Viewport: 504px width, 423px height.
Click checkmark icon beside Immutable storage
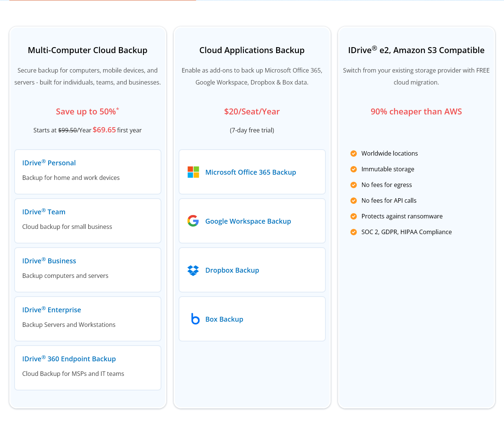(x=353, y=169)
